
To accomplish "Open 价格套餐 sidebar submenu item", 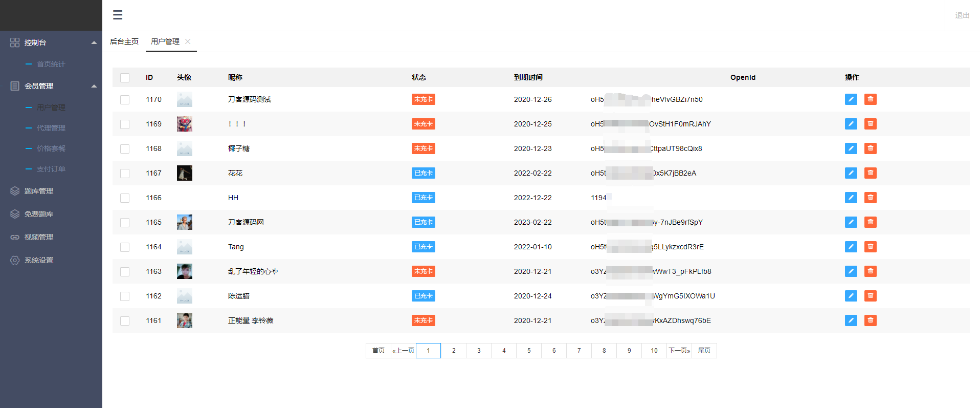I will click(x=51, y=148).
